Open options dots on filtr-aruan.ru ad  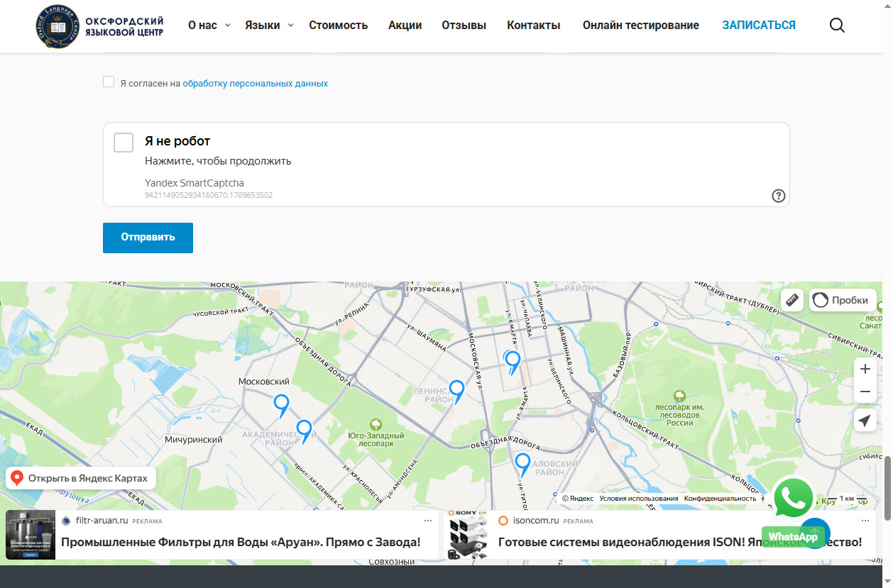(x=428, y=521)
